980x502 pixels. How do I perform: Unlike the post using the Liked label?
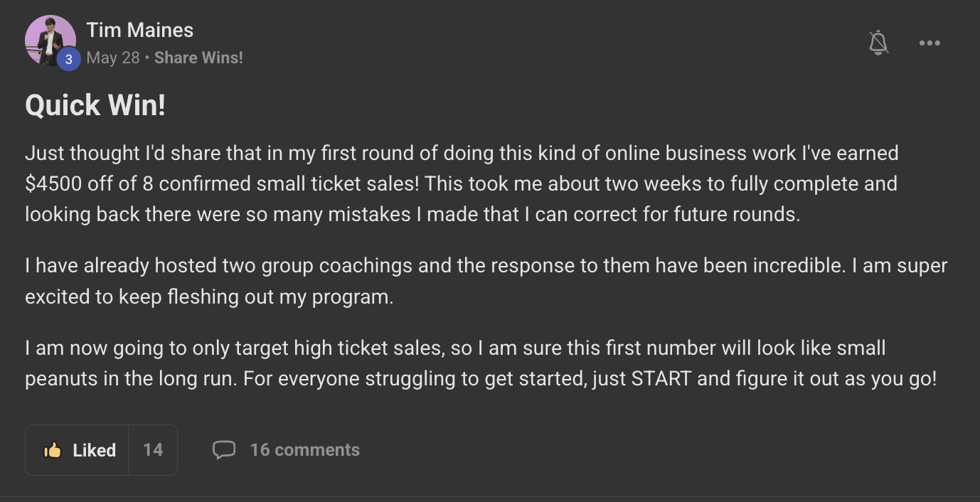(94, 450)
